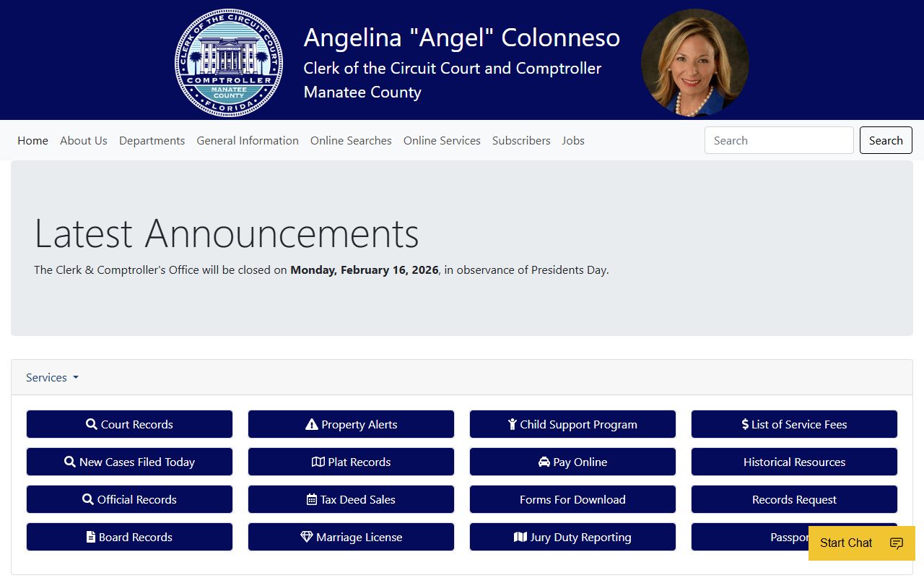Go to the Jobs page

(x=573, y=140)
